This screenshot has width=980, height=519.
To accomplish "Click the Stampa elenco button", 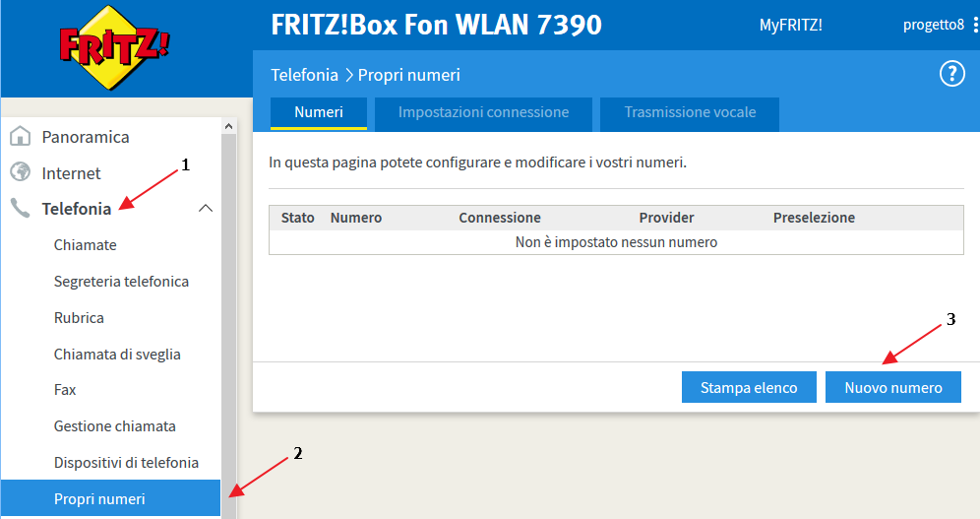I will click(x=749, y=387).
